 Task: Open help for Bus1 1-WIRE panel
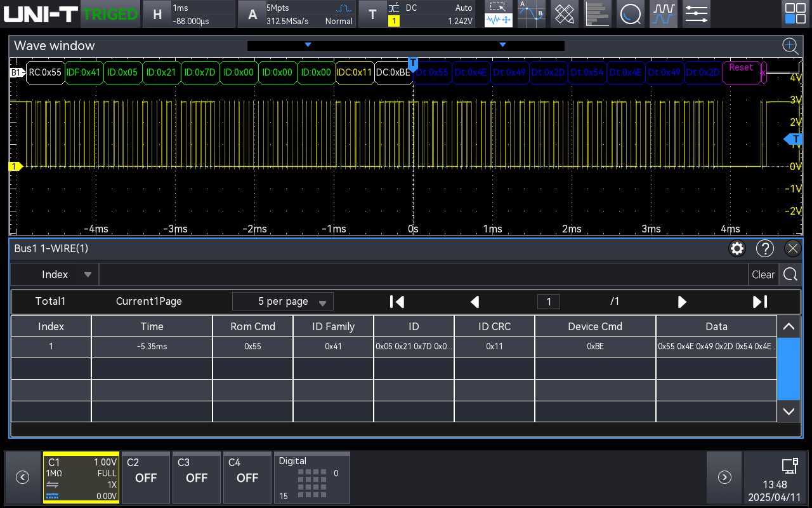(x=765, y=248)
